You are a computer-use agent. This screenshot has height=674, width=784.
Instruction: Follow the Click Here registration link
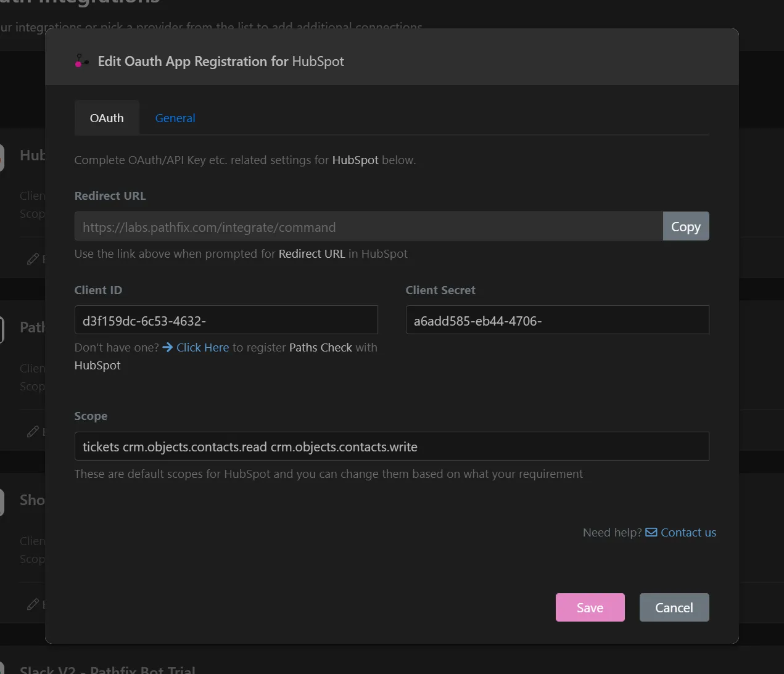tap(202, 347)
